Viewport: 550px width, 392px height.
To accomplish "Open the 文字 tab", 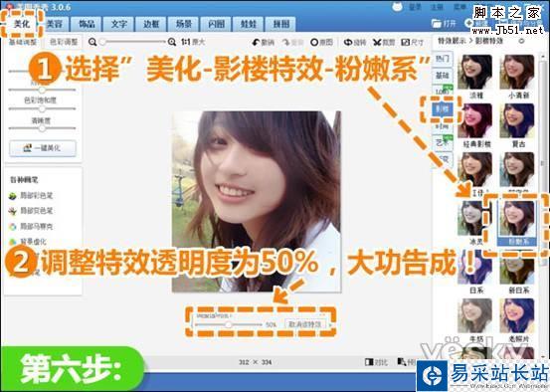I will tap(119, 24).
